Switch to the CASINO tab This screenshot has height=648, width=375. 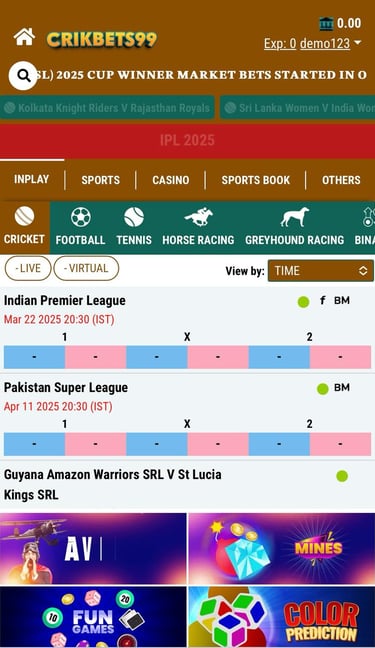point(170,180)
